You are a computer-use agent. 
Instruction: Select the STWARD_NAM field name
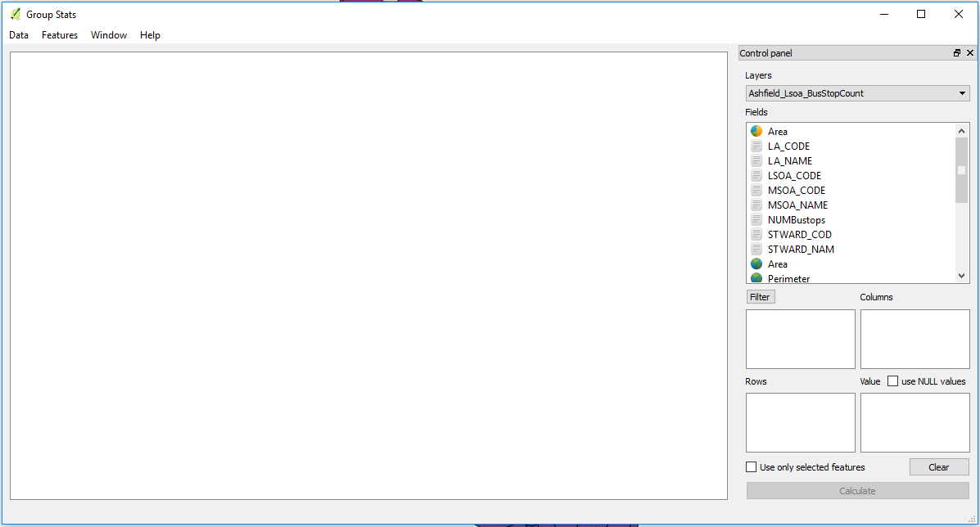[x=801, y=249]
